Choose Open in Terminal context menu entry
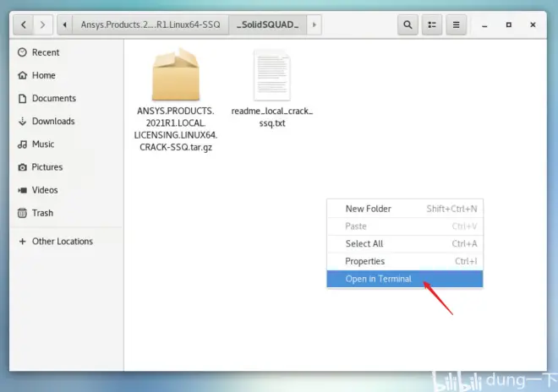The height and width of the screenshot is (392, 558). click(x=405, y=279)
